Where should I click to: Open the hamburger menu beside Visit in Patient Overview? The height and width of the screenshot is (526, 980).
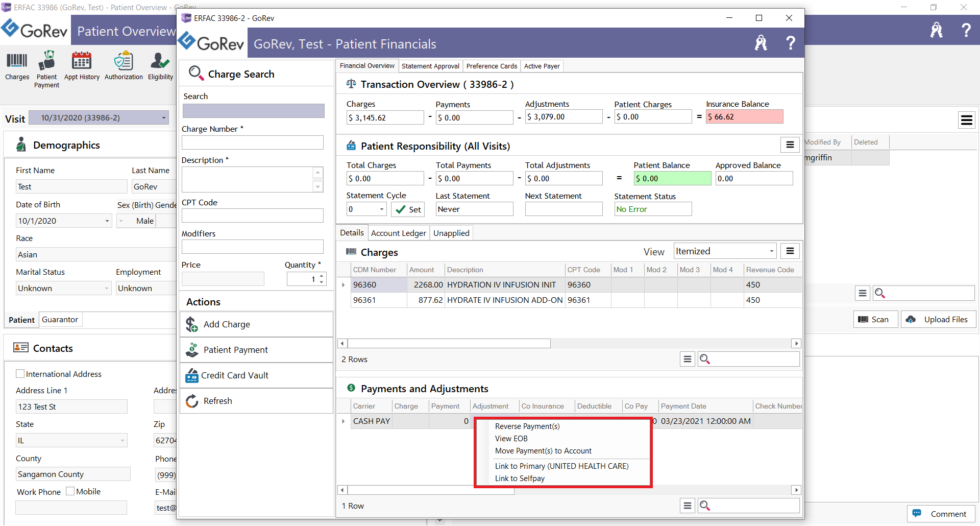(x=966, y=120)
